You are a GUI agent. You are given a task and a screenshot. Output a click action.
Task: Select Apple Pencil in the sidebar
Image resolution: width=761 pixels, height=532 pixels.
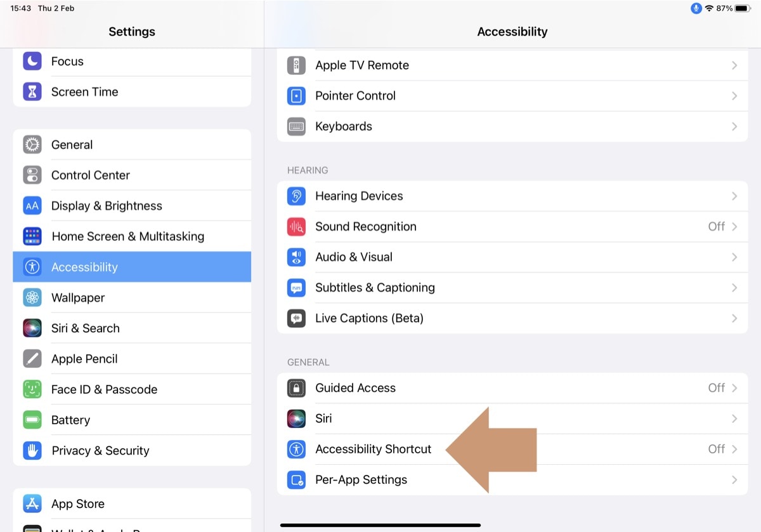(x=132, y=359)
